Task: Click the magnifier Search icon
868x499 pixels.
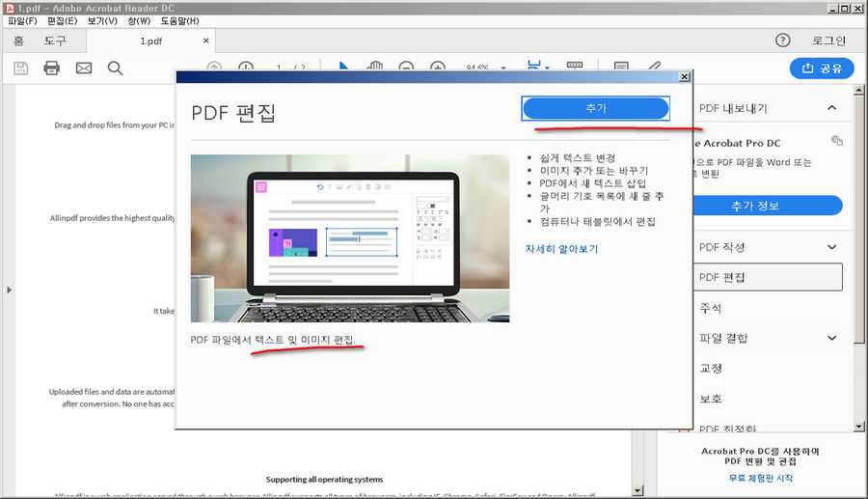Action: [x=115, y=69]
